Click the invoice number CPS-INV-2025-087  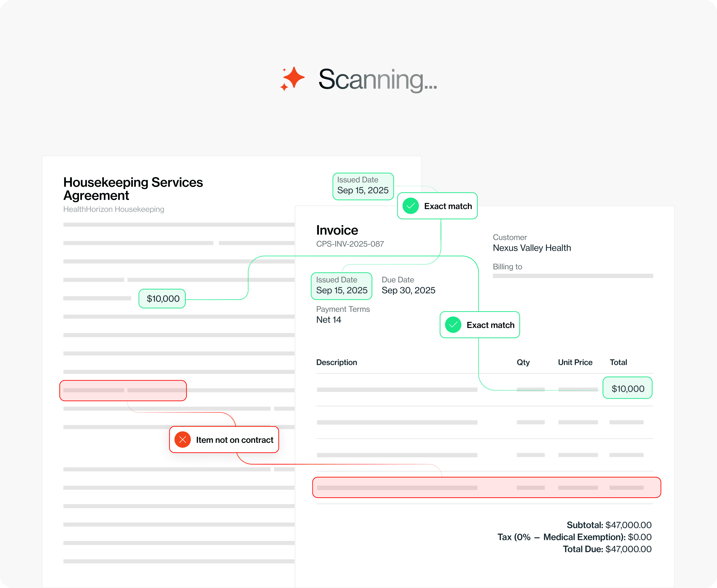point(350,244)
